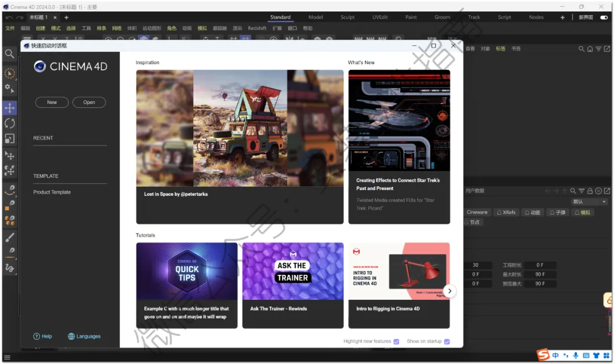
Task: Open 对象 menu in Object Manager
Action: [485, 49]
